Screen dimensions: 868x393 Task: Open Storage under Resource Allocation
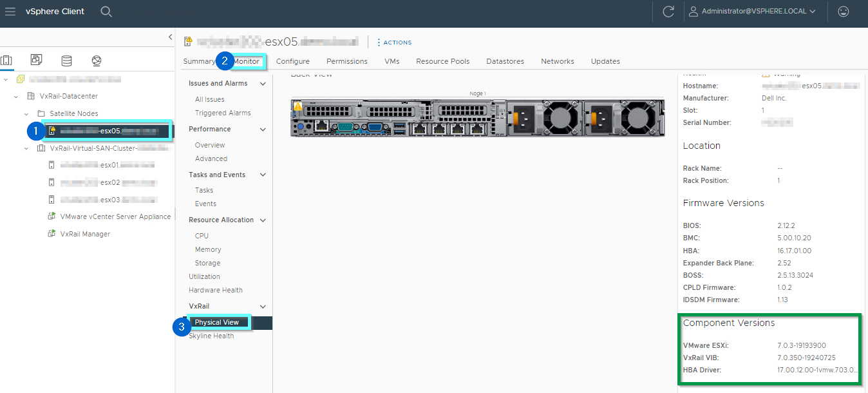pos(208,263)
